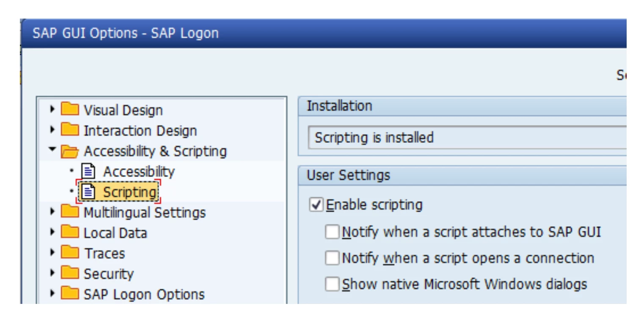Select the Accessibility & Scripting tree label
The width and height of the screenshot is (644, 328).
pos(155,151)
